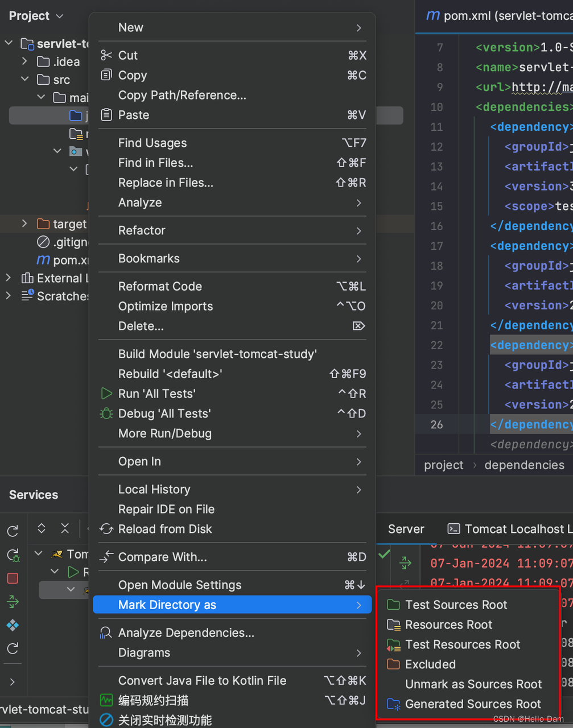Viewport: 573px width, 728px height.
Task: Click Expand All icon in Services toolbar
Action: click(x=42, y=528)
